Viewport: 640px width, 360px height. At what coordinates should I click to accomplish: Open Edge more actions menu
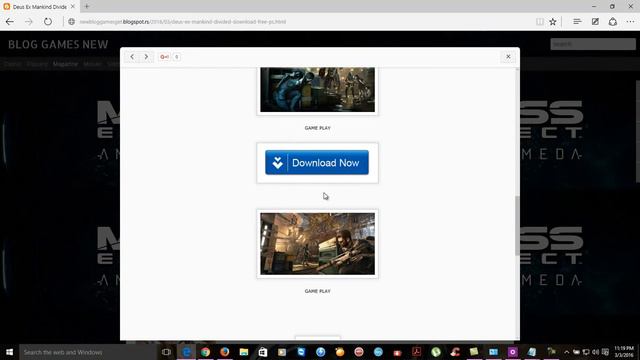point(630,22)
